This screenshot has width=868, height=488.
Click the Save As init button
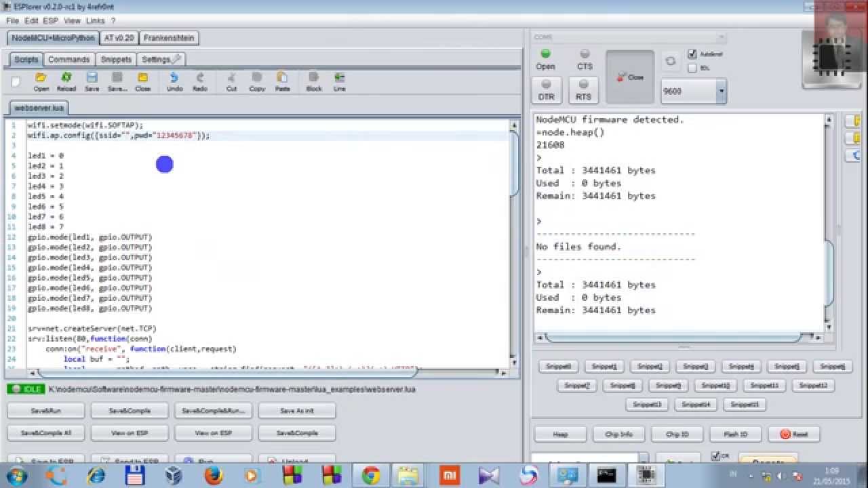pos(297,411)
